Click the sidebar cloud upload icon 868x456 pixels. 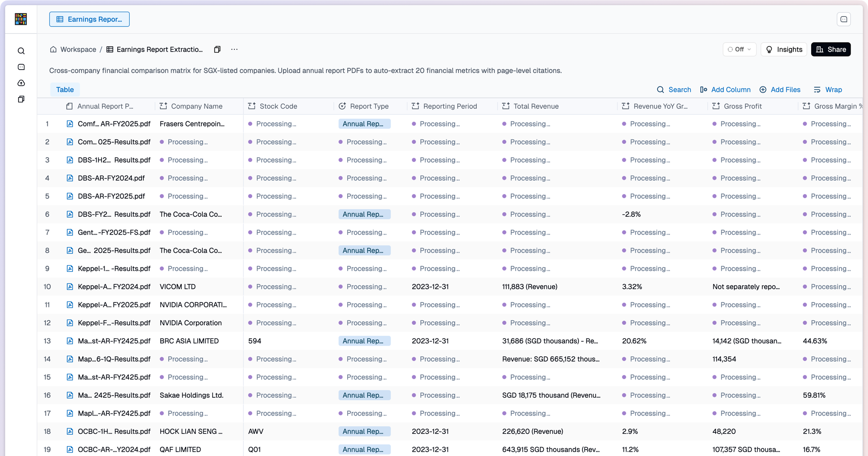point(21,83)
